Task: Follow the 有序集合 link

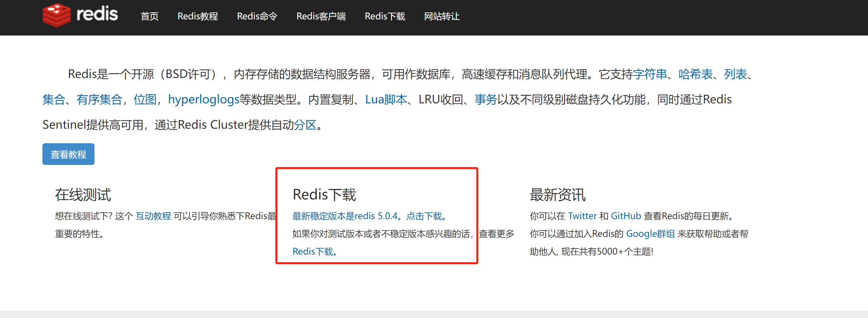Action: click(100, 100)
